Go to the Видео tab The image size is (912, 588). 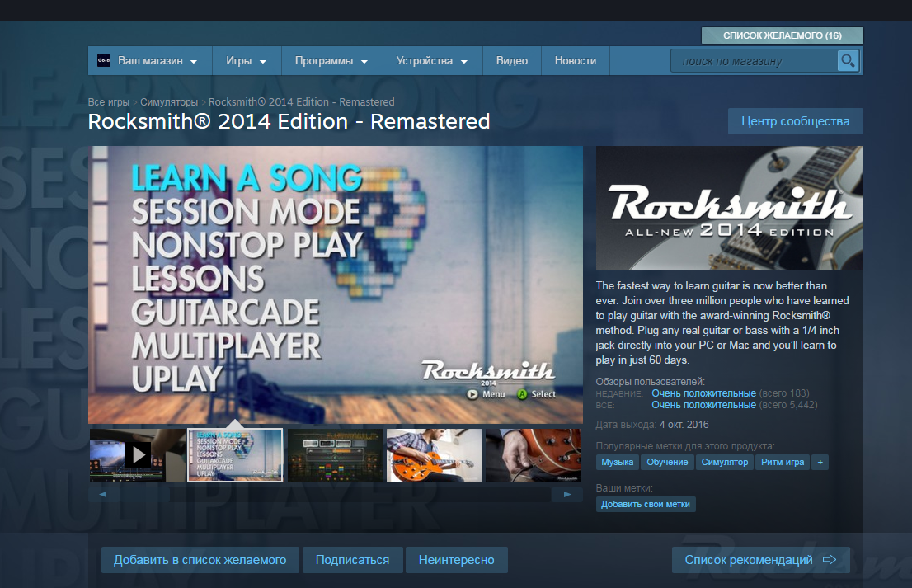click(x=512, y=60)
